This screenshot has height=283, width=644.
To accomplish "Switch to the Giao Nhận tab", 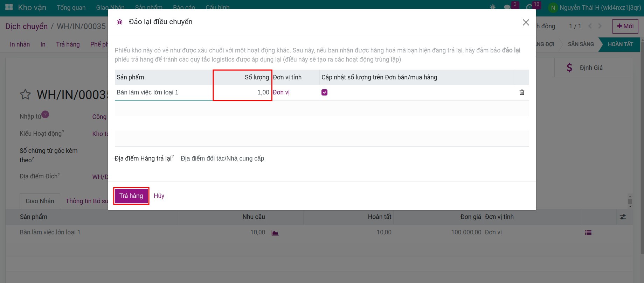I will pyautogui.click(x=40, y=201).
